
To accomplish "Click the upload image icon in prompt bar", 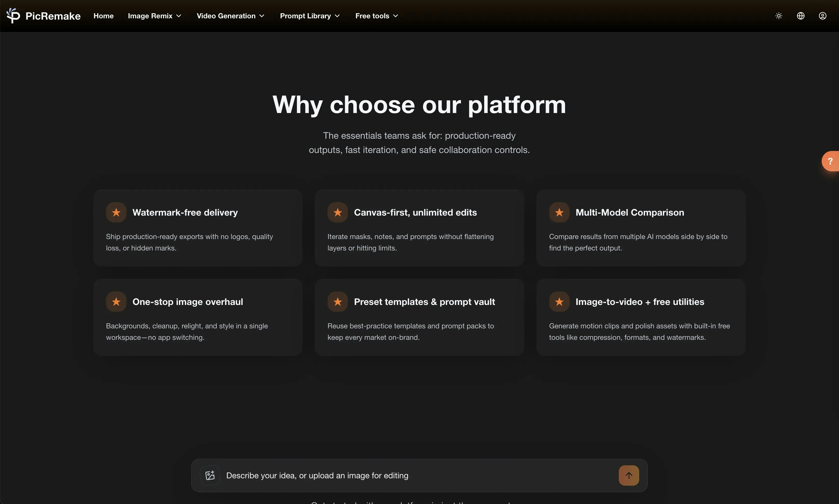I will 210,475.
